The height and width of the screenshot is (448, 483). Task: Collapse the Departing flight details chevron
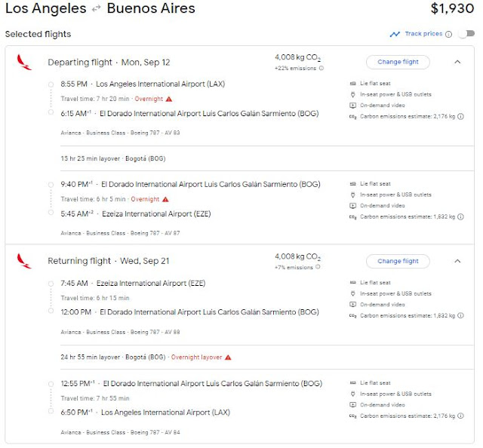click(x=457, y=62)
